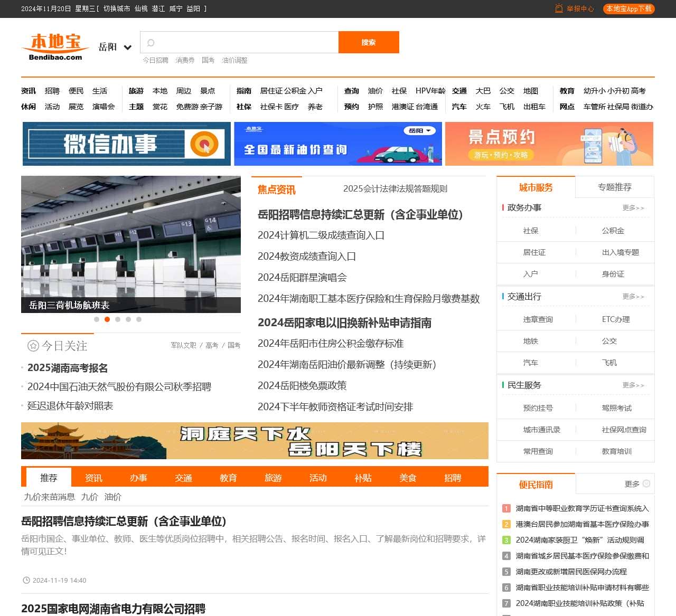Click ETC办理 service link
This screenshot has height=616, width=676.
[616, 319]
